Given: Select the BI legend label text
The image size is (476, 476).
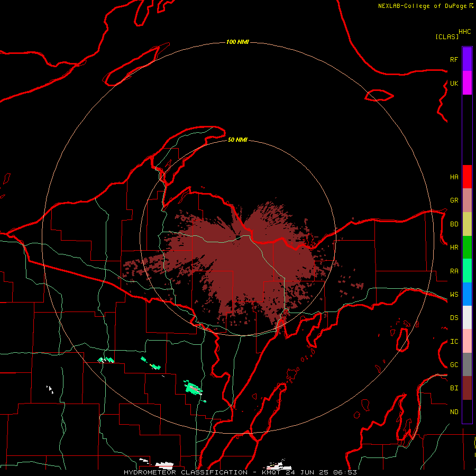Looking at the screenshot, I should [454, 388].
